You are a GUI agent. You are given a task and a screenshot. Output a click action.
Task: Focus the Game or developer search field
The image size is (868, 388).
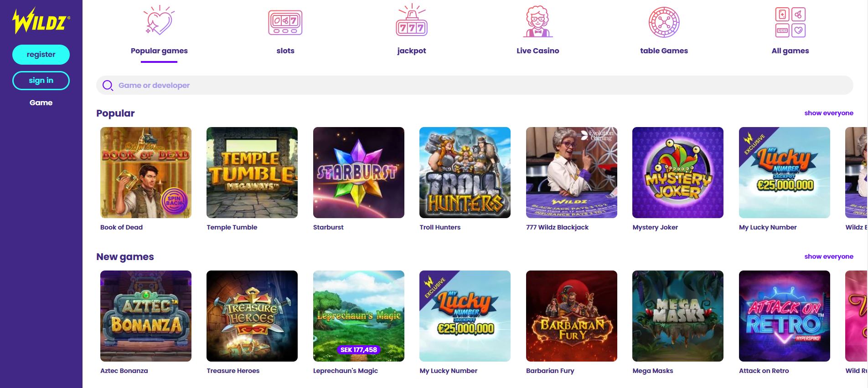475,85
